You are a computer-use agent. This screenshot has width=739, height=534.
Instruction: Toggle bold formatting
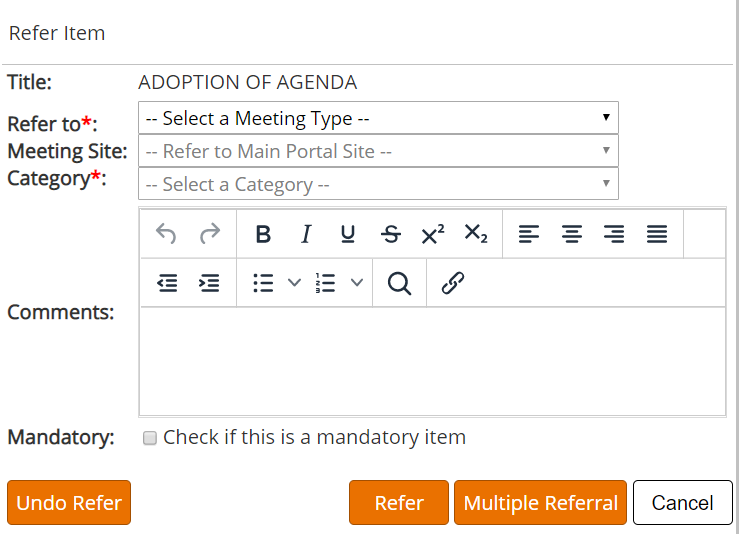pyautogui.click(x=263, y=234)
